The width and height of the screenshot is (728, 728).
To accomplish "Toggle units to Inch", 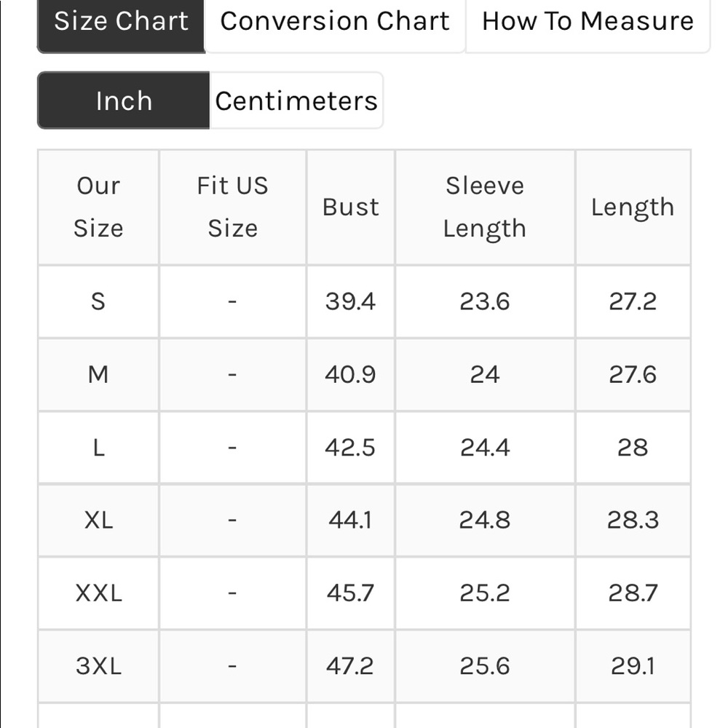I will pyautogui.click(x=124, y=100).
